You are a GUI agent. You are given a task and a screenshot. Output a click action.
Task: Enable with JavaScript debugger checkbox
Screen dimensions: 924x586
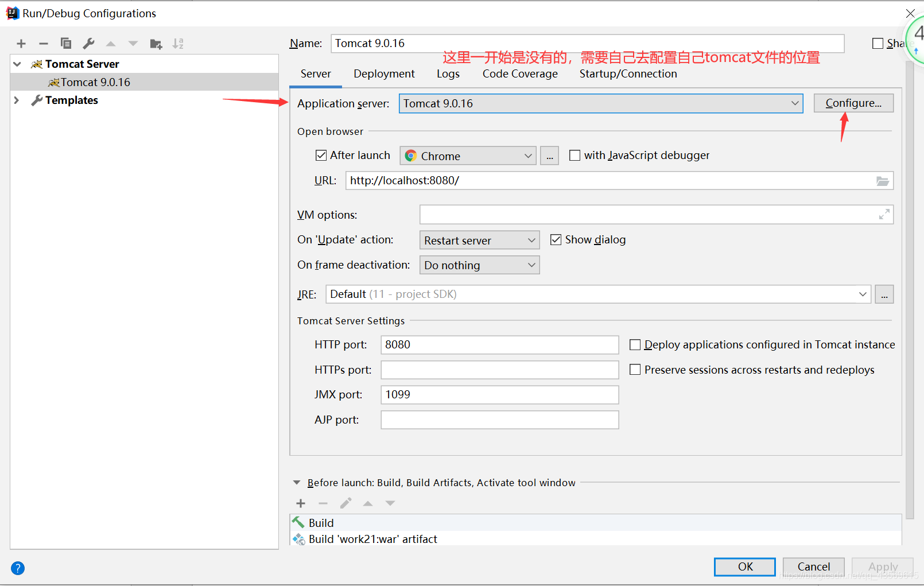click(574, 156)
